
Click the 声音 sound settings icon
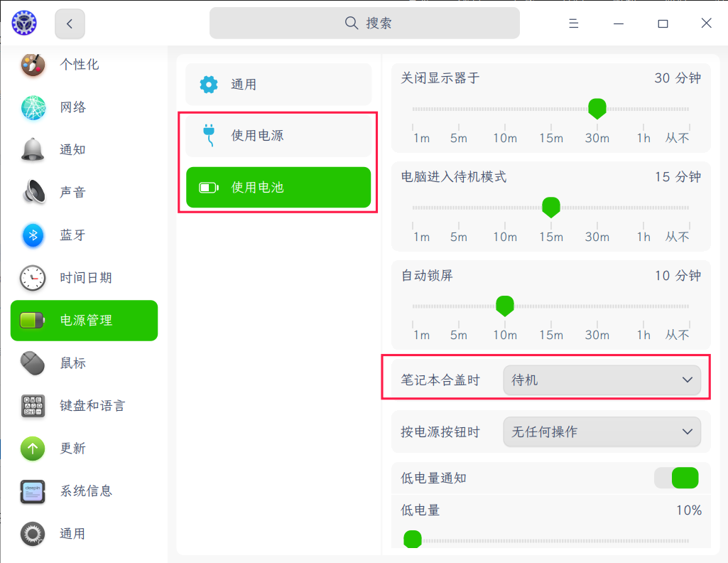point(31,192)
